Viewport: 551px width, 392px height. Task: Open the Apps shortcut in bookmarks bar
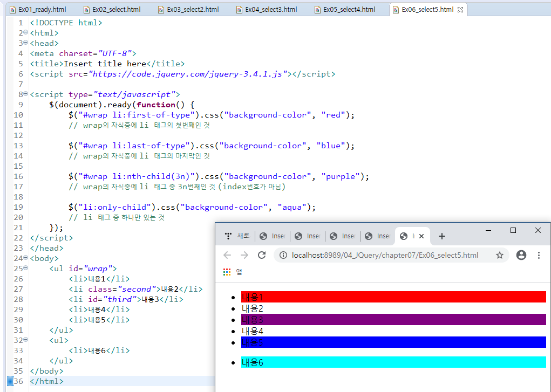click(x=233, y=272)
